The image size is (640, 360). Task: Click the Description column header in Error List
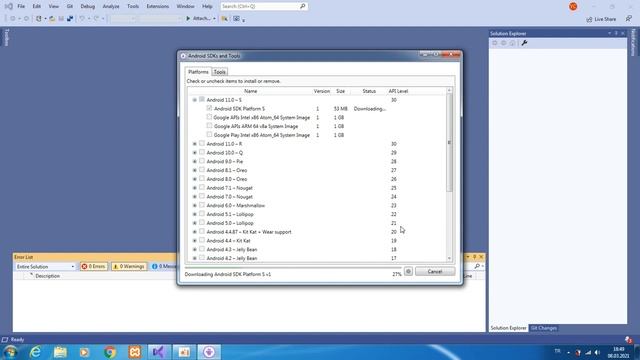coord(47,276)
